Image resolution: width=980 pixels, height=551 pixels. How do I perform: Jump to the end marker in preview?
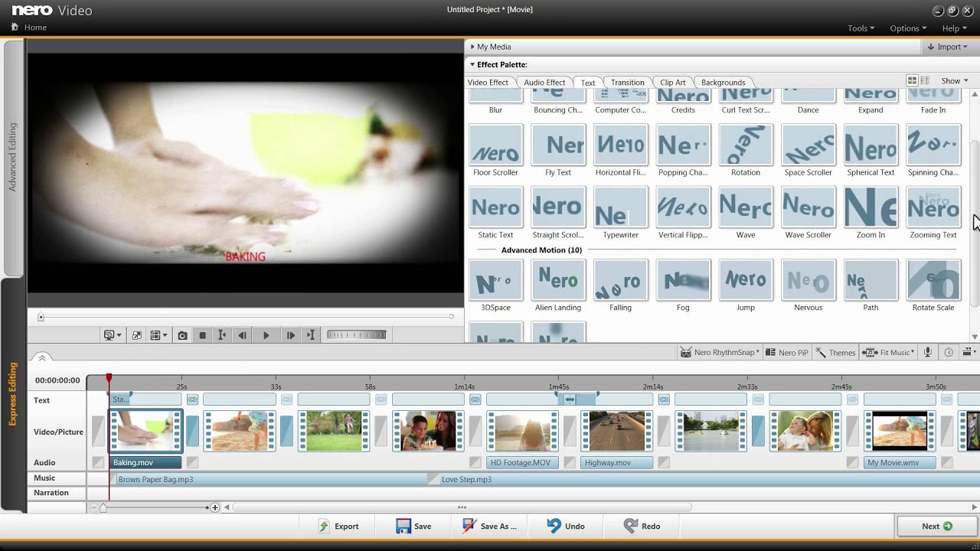click(x=311, y=335)
